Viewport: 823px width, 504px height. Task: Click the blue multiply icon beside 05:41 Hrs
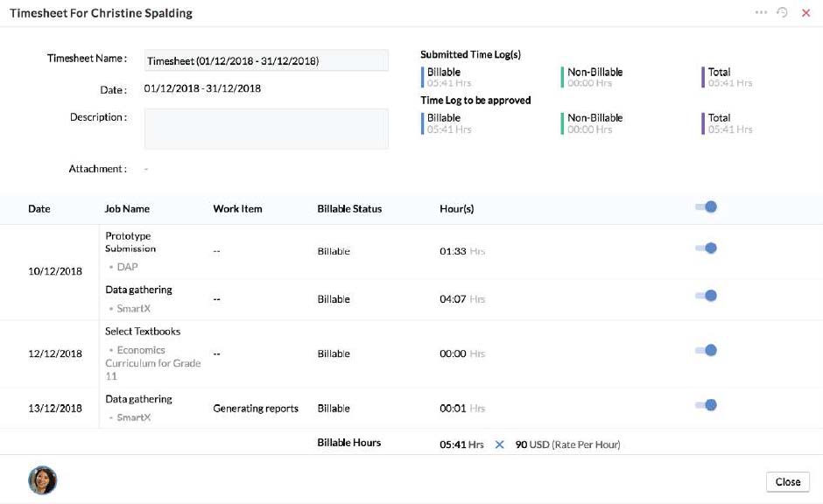click(500, 444)
